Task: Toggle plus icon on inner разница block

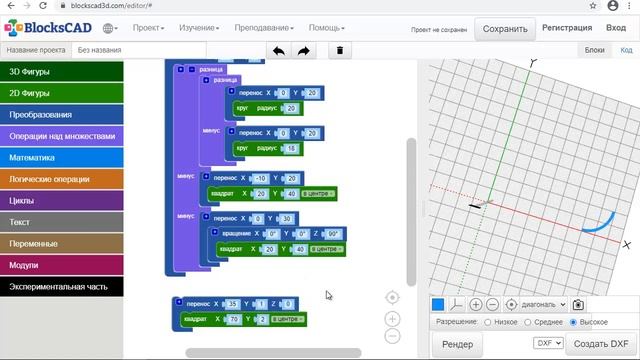Action: pyautogui.click(x=206, y=80)
